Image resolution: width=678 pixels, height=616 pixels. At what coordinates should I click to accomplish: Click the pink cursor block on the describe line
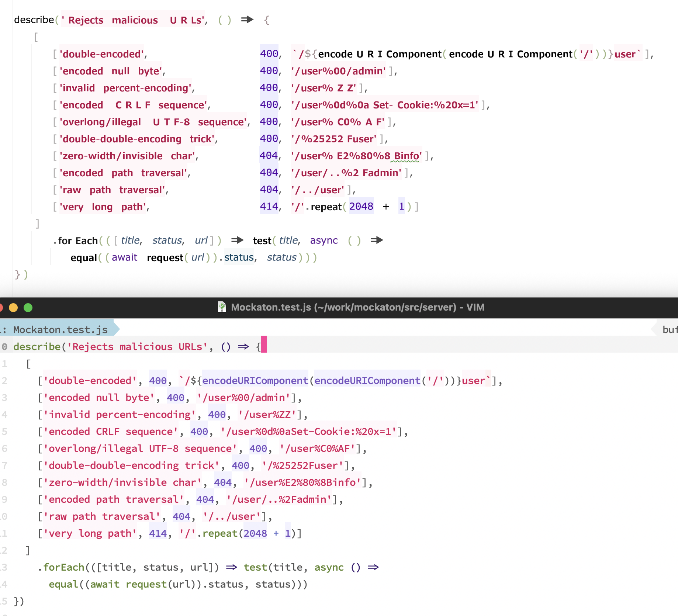tap(264, 344)
